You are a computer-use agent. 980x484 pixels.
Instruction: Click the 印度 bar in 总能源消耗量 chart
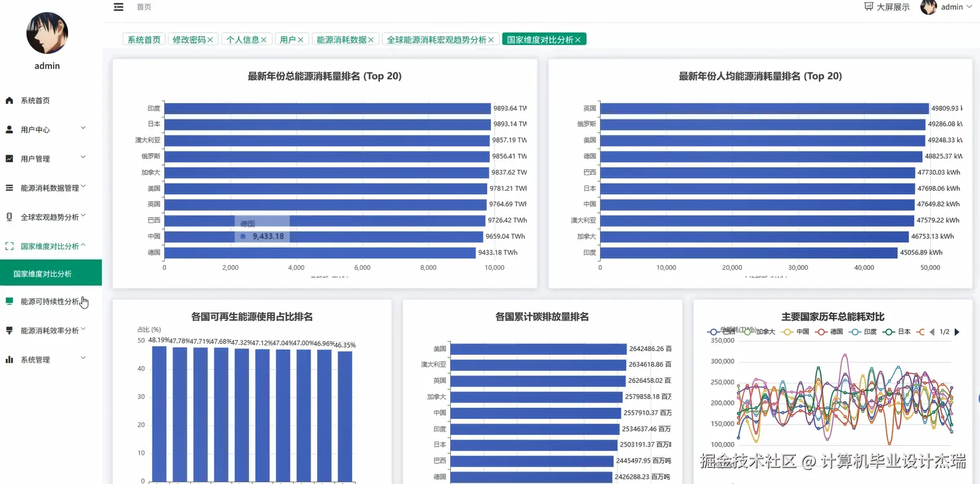(x=328, y=108)
